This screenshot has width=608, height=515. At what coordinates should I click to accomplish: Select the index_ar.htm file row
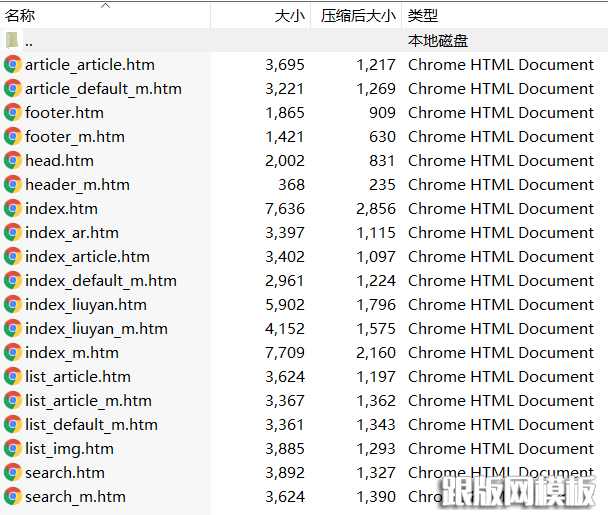click(71, 232)
